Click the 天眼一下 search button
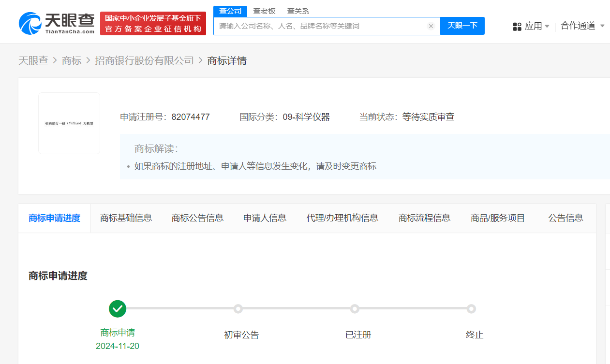Screen dimensions: 610x364 pyautogui.click(x=462, y=26)
